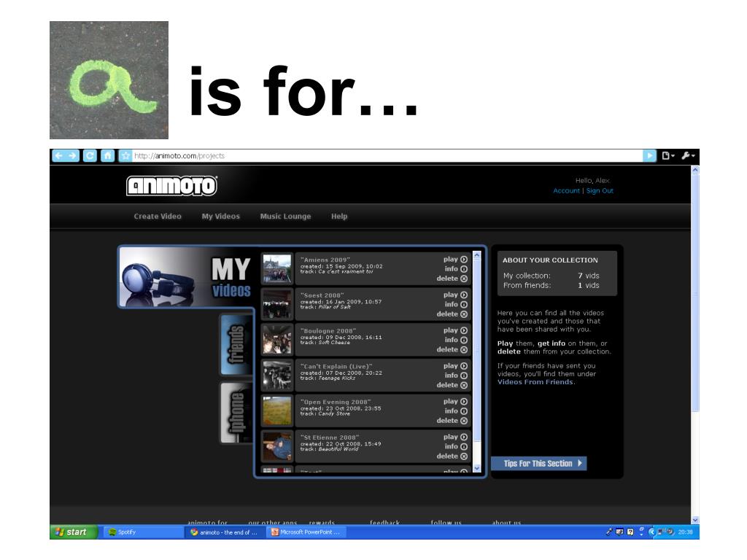Show info for "Boulogne 2008"
The image size is (747, 560).
pyautogui.click(x=456, y=340)
